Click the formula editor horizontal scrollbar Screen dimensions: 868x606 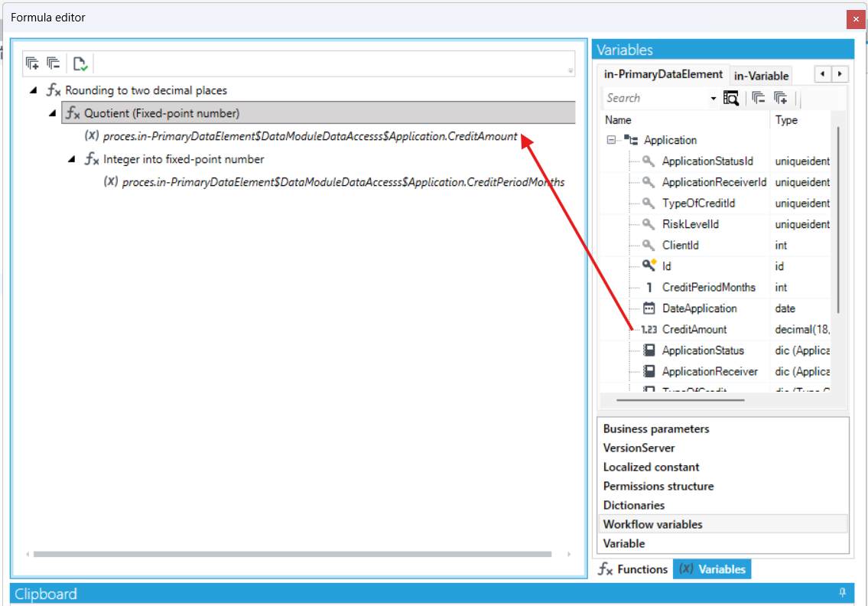point(292,554)
